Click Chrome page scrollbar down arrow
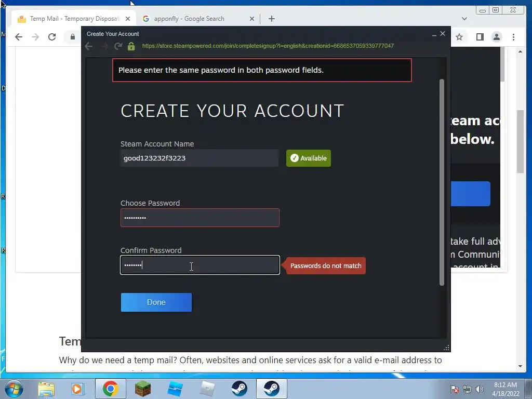 point(521,366)
